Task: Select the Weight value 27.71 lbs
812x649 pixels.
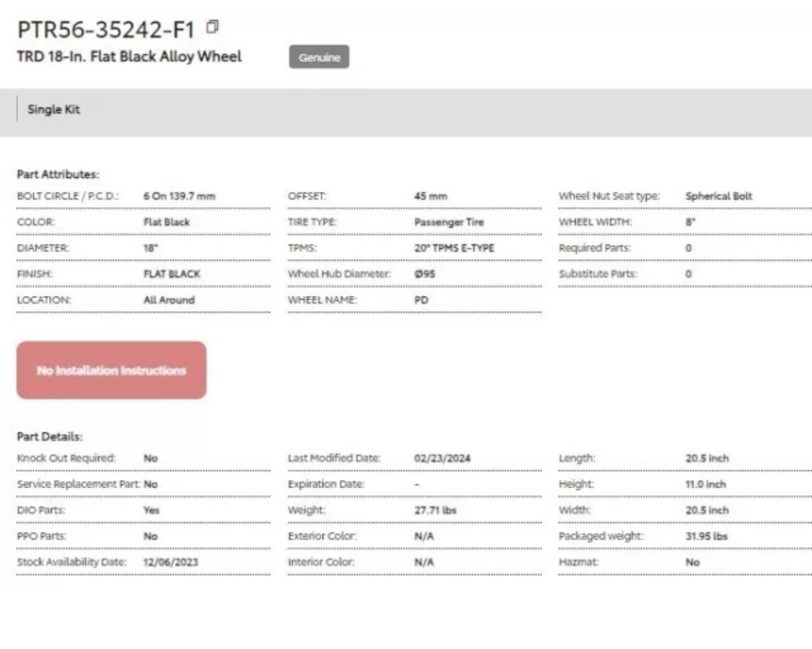Action: [x=435, y=510]
